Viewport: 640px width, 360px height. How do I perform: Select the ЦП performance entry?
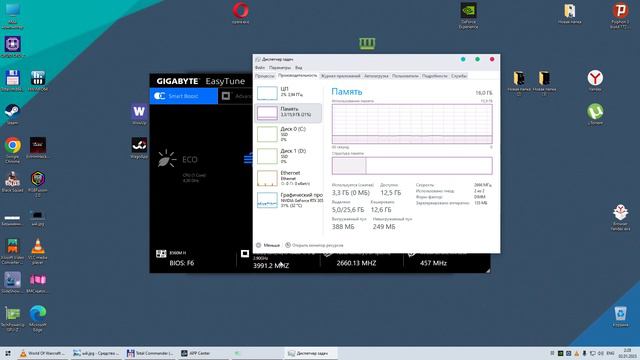click(288, 92)
